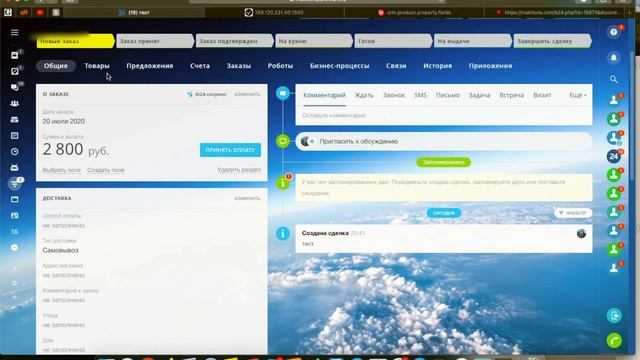Click the green phone call button

coord(614,340)
